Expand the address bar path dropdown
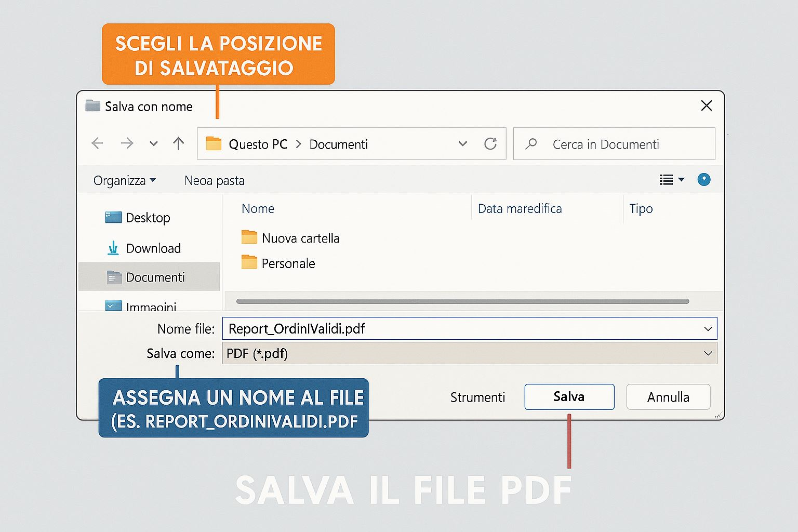This screenshot has width=798, height=532. [462, 144]
